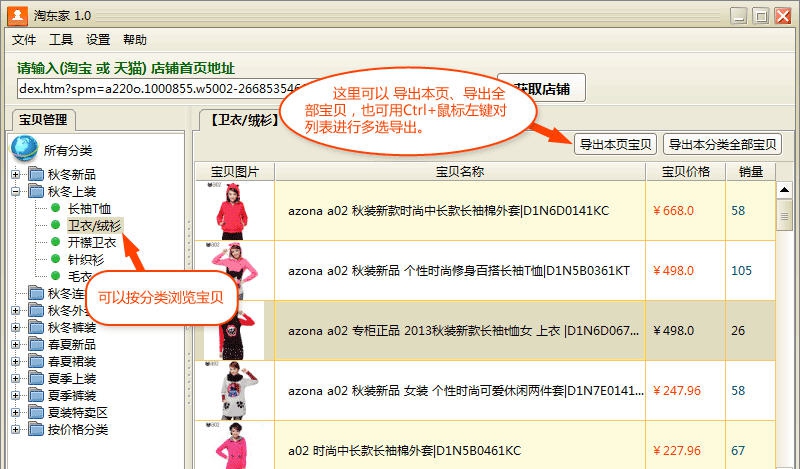The width and height of the screenshot is (800, 469).
Task: Expand the 夏季裤装 tree node
Action: click(15, 396)
